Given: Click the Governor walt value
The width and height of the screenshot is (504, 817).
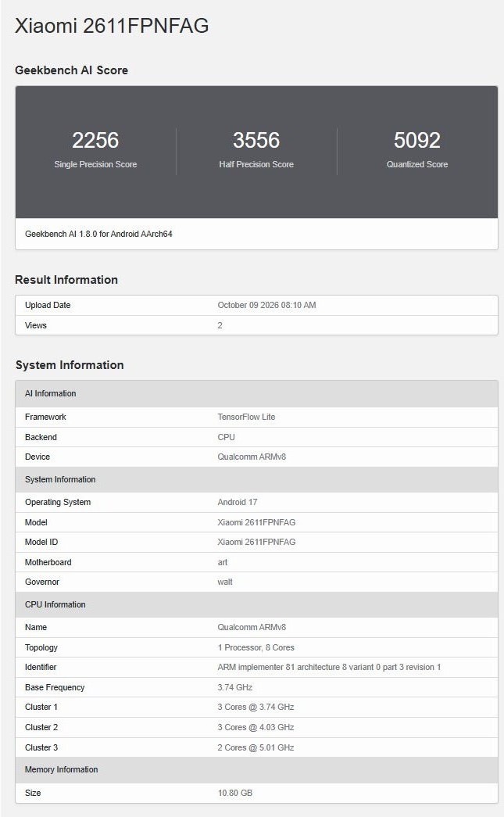Looking at the screenshot, I should [x=225, y=582].
